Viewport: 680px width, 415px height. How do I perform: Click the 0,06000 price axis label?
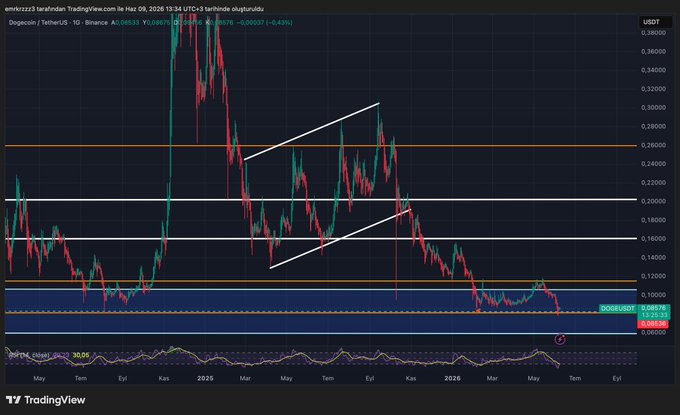tap(653, 332)
